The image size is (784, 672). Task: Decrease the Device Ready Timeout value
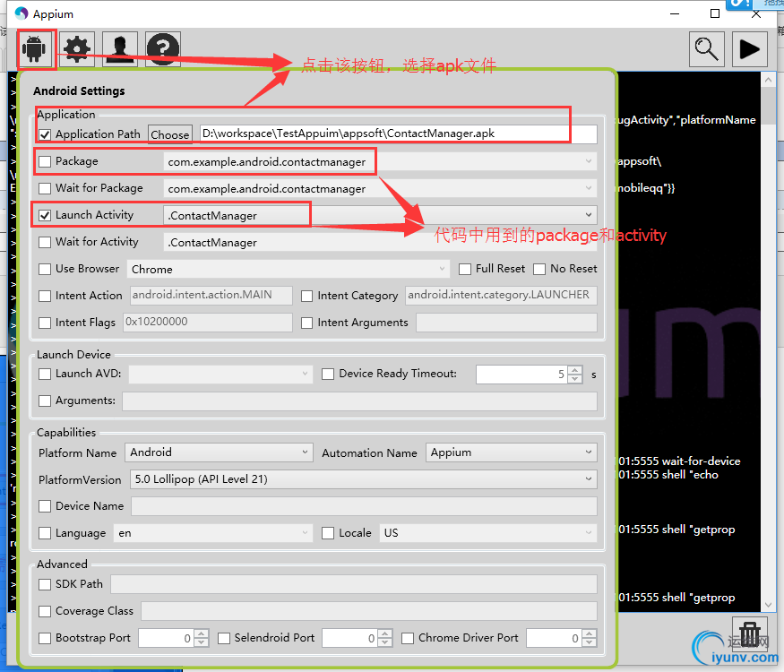[x=575, y=378]
